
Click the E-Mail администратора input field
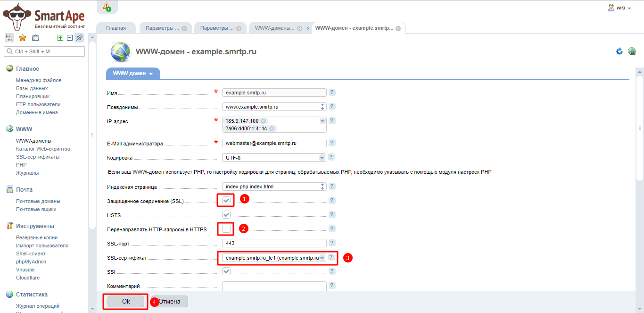pos(274,143)
